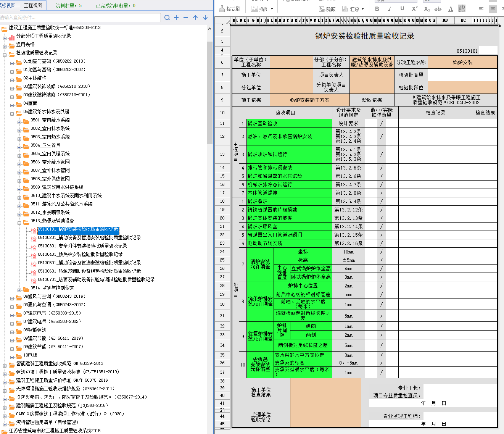The image size is (504, 434).
Task: Collapse the 0513_热源及辅助设备 node
Action: tap(19, 222)
